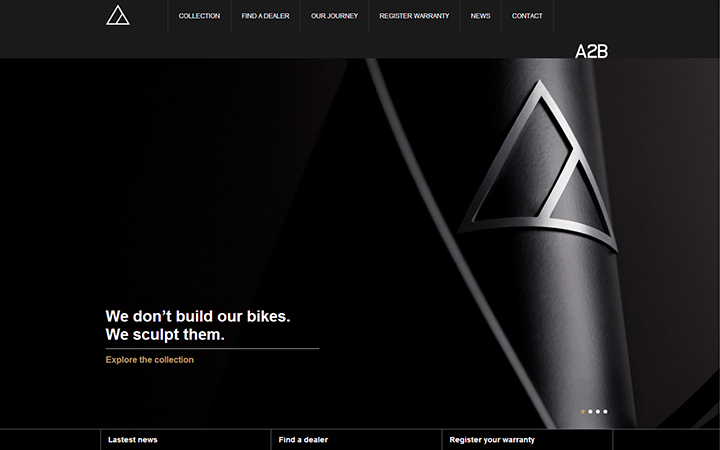Click the headline We sculpt them

coord(165,334)
